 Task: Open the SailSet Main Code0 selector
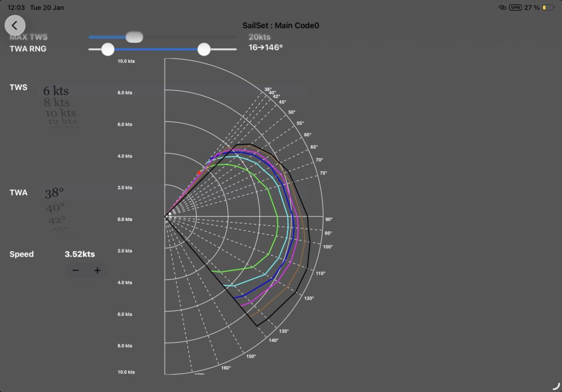[x=281, y=25]
